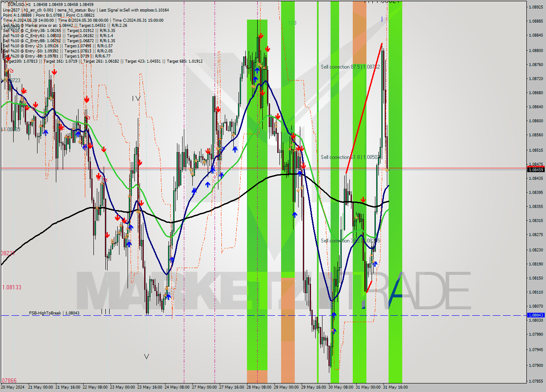
Task: Click the blue 1.08043 price tag
Action: tap(536, 315)
